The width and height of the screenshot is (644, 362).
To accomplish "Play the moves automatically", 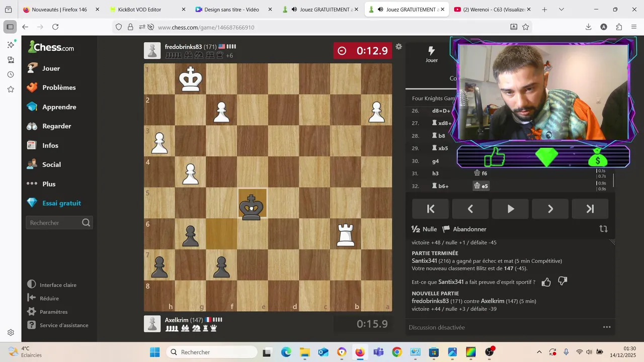I will tap(510, 209).
